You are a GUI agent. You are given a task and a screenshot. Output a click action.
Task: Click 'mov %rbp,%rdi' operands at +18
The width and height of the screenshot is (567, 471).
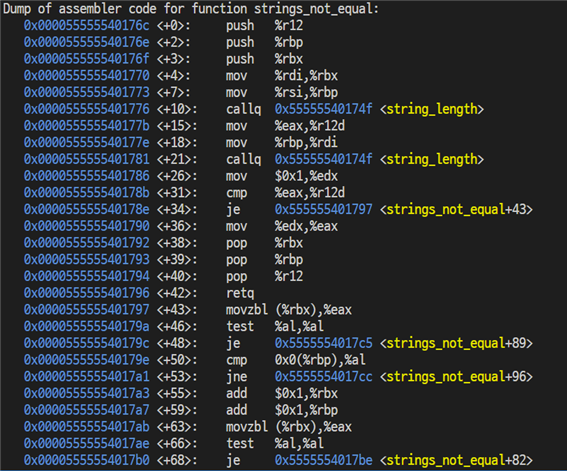click(306, 142)
